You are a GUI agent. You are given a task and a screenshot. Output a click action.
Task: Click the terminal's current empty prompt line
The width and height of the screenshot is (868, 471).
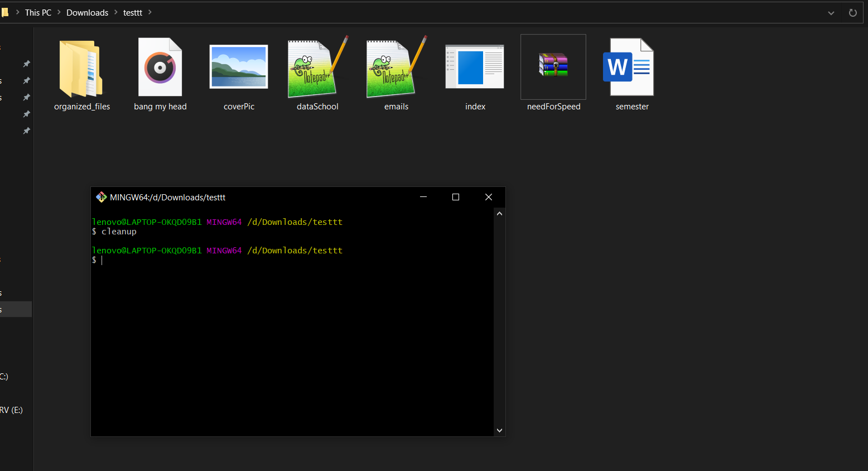[292, 260]
